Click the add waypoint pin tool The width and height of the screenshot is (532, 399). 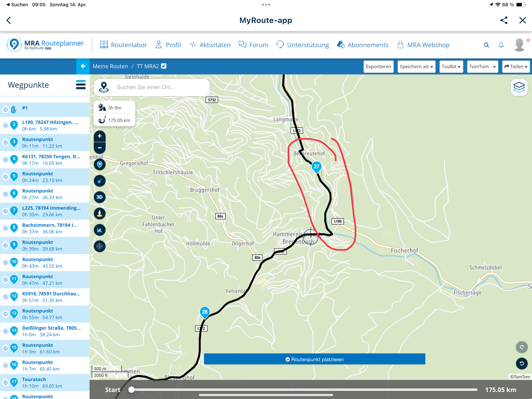[x=100, y=165]
